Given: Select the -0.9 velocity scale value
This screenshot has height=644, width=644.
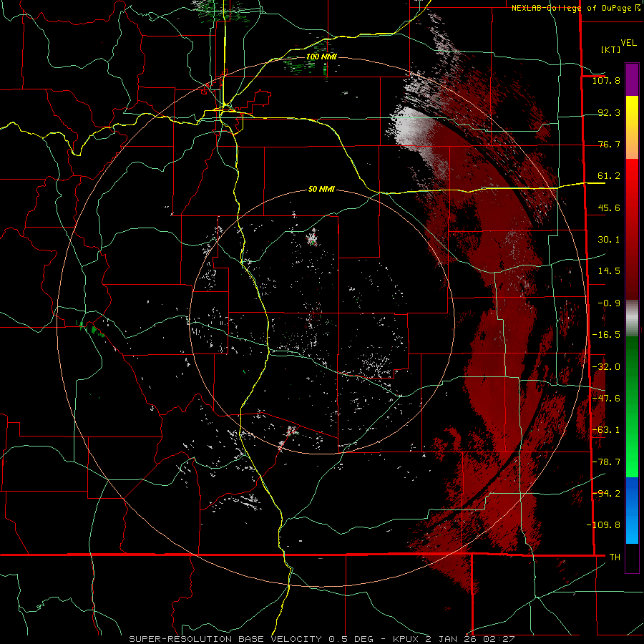Looking at the screenshot, I should tap(609, 303).
